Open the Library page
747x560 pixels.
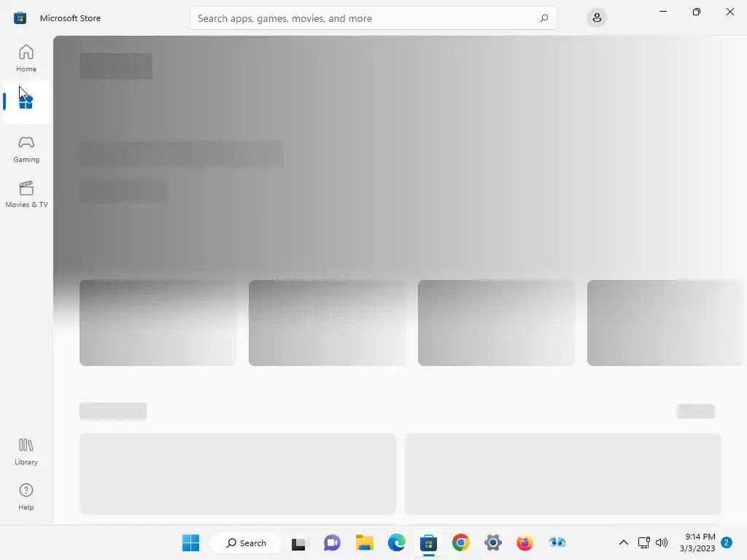(x=26, y=452)
